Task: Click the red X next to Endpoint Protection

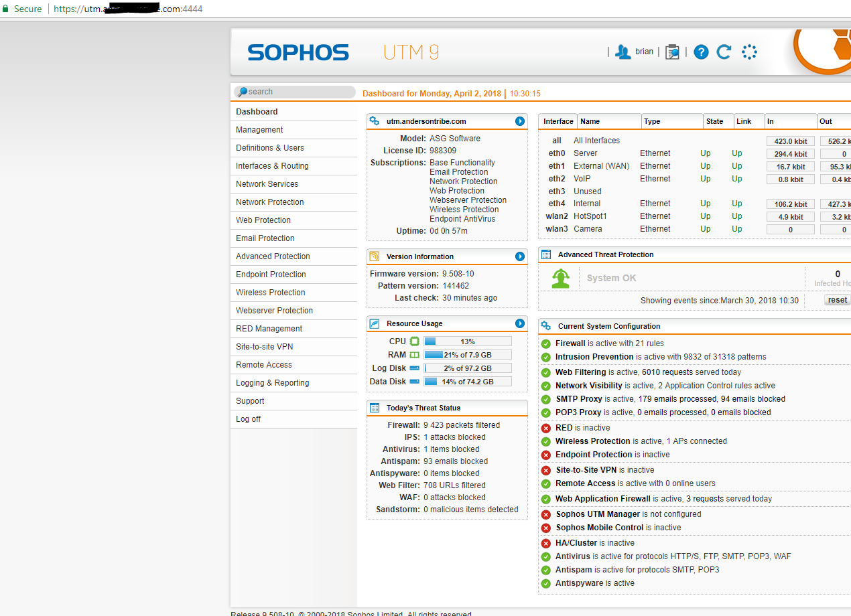Action: click(546, 455)
